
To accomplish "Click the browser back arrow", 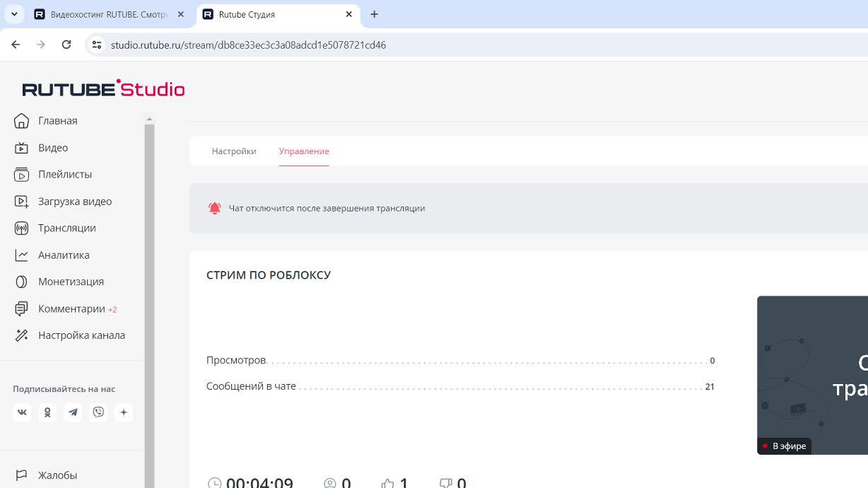I will point(16,45).
